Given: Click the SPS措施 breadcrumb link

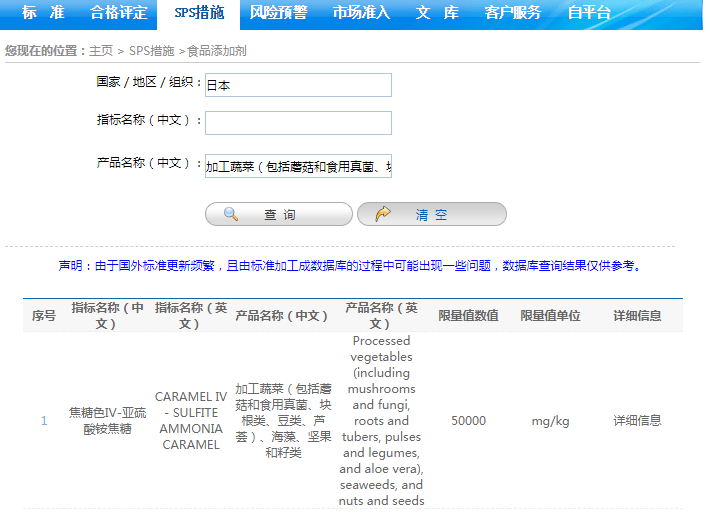Looking at the screenshot, I should pos(151,50).
